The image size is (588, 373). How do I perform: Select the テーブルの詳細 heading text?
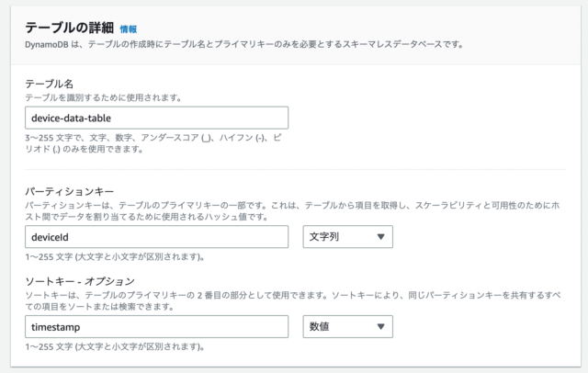pyautogui.click(x=70, y=28)
